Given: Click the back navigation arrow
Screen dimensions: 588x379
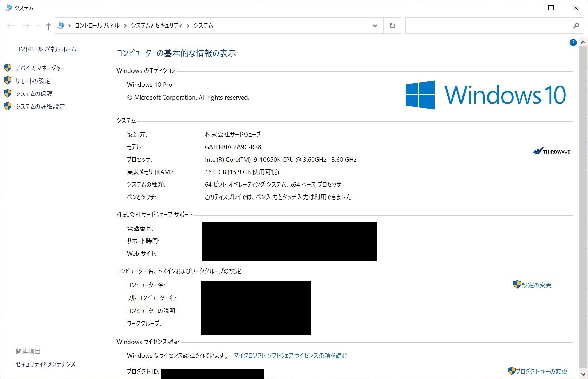Looking at the screenshot, I should (x=10, y=26).
